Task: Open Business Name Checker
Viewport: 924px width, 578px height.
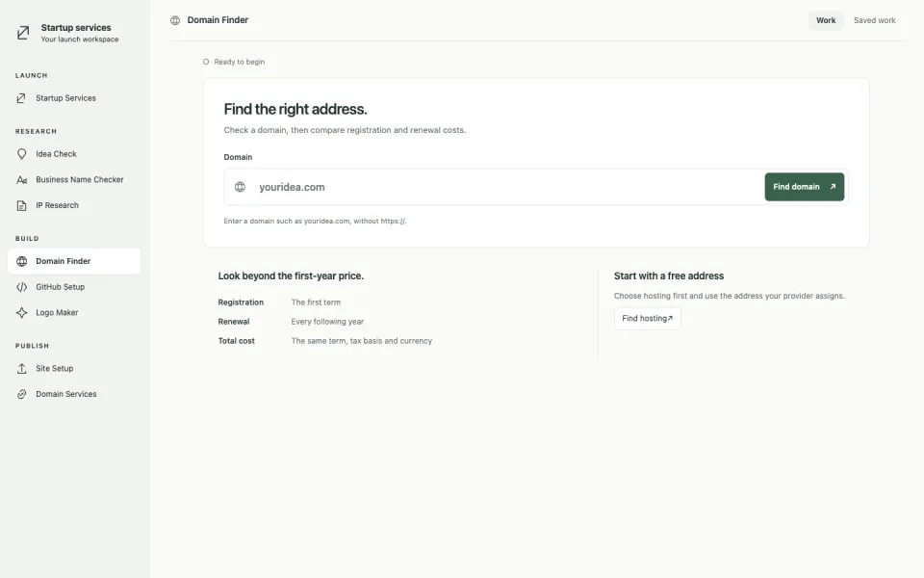Action: click(x=74, y=180)
